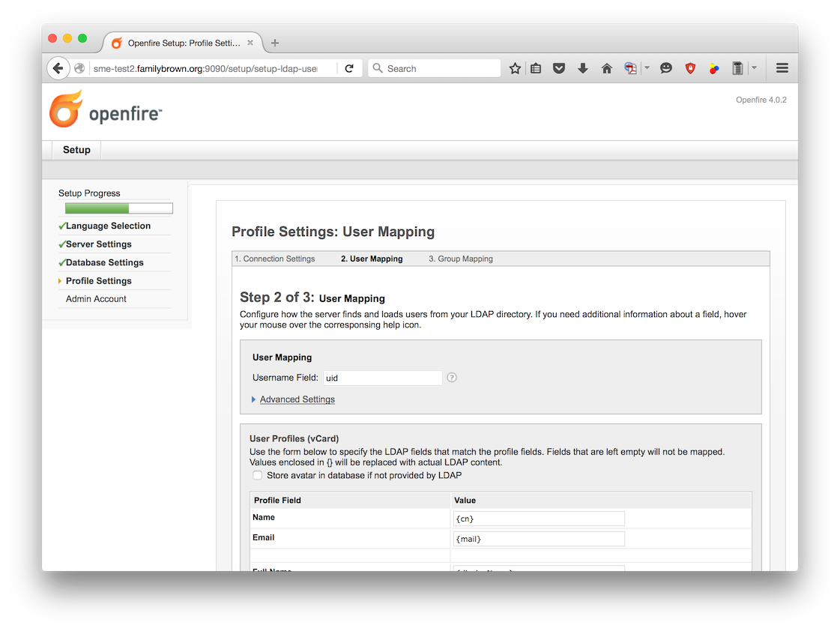
Task: Click Admin Account in setup sidebar
Action: [96, 299]
